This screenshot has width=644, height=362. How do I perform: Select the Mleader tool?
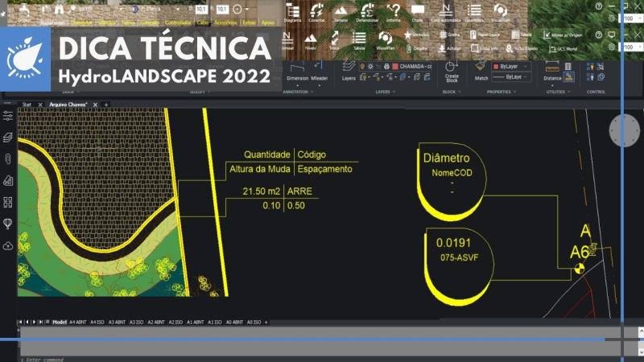pyautogui.click(x=319, y=71)
